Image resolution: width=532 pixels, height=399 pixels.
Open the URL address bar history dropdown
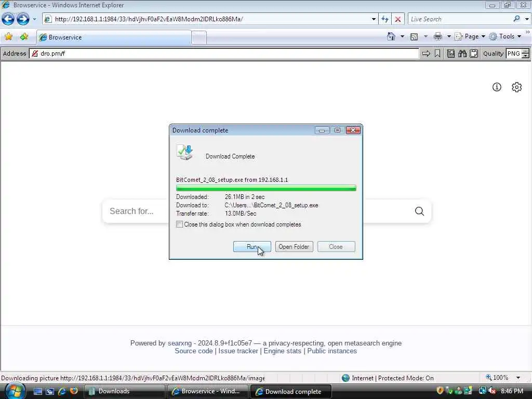(374, 19)
